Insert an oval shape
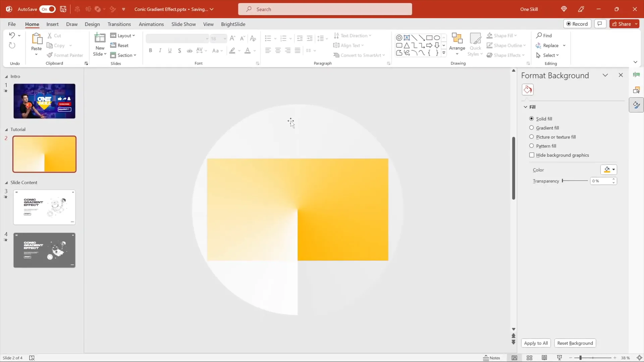Viewport: 644px width, 362px height. tap(437, 38)
